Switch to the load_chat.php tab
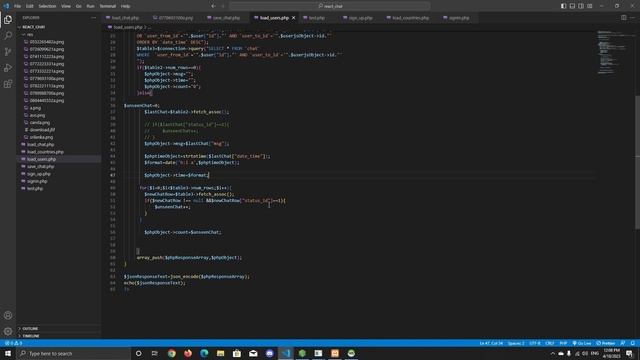Image resolution: width=640 pixels, height=360 pixels. (125, 18)
